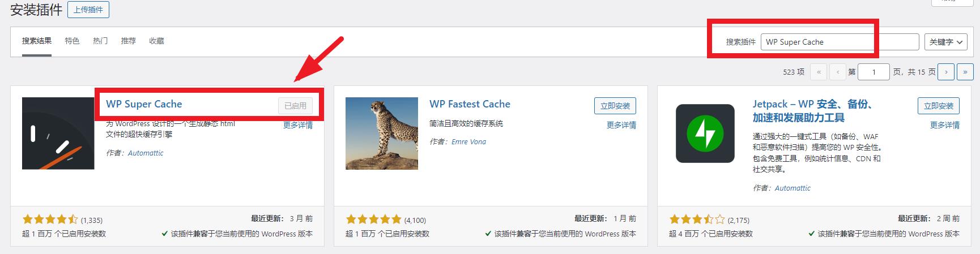Click the WP Fastest Cache cheetah image

click(382, 134)
